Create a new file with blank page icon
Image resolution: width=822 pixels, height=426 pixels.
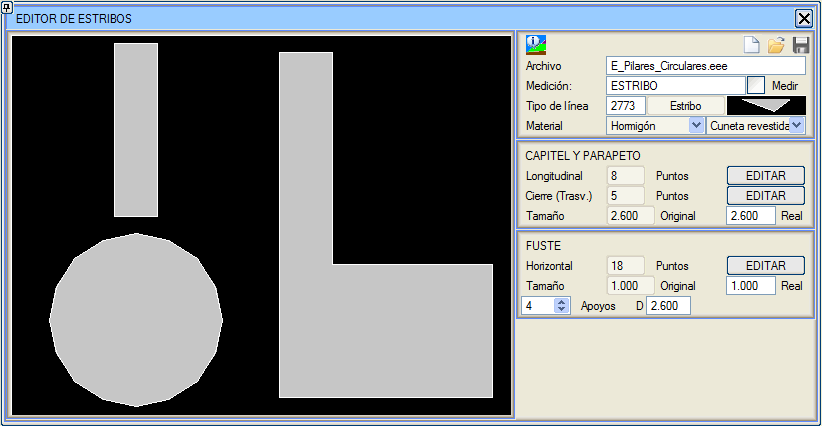pyautogui.click(x=752, y=45)
